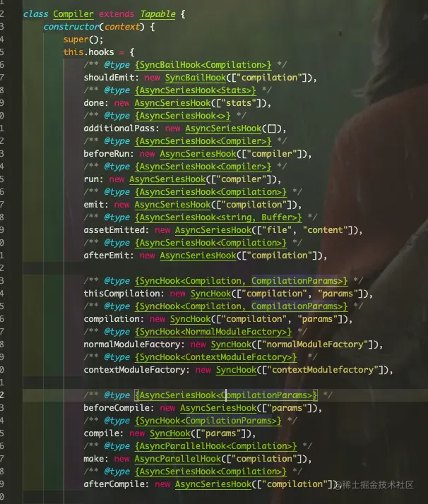Click "AsyncSeriesHook" on the done line

[172, 103]
